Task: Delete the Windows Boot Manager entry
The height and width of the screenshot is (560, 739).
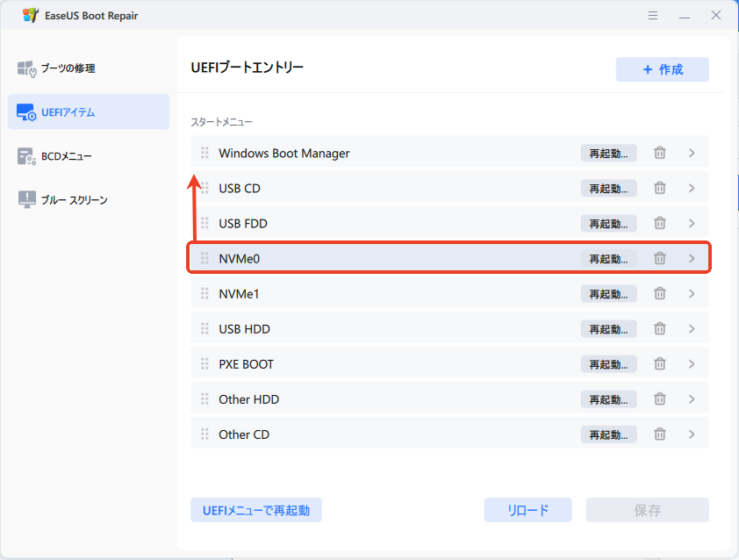Action: click(x=660, y=153)
